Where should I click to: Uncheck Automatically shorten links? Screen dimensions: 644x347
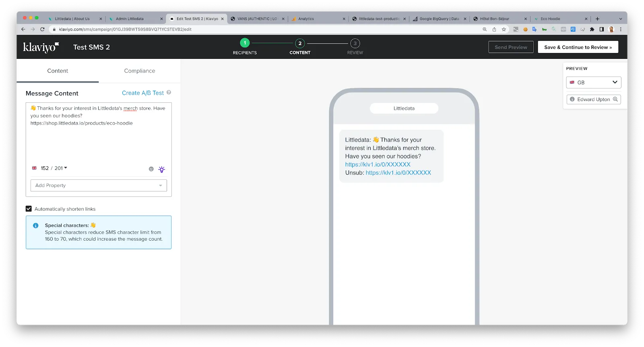tap(29, 209)
